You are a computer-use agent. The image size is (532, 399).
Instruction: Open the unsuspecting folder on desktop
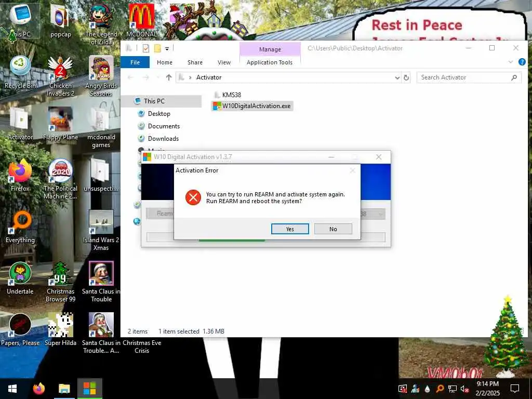tap(101, 175)
